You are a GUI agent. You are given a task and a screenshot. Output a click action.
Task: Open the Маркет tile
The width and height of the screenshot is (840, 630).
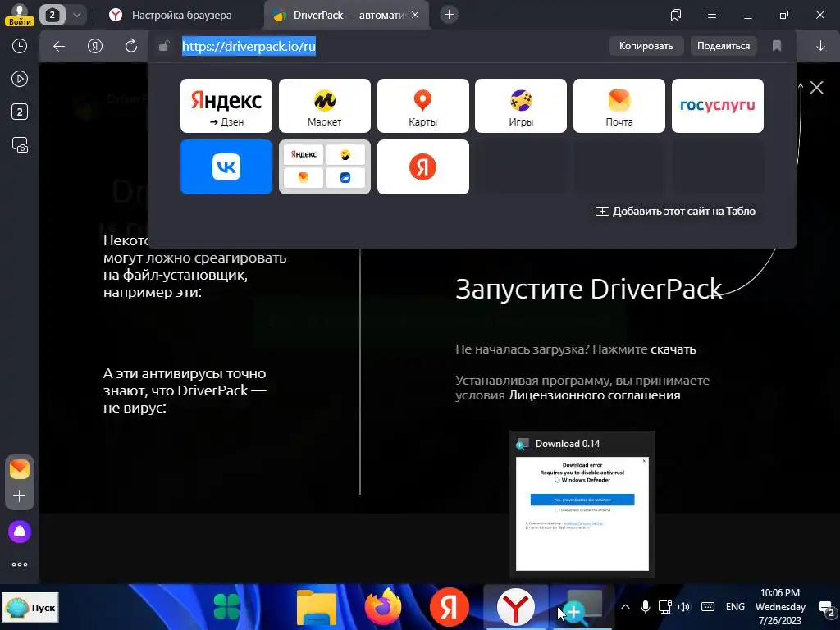point(325,106)
